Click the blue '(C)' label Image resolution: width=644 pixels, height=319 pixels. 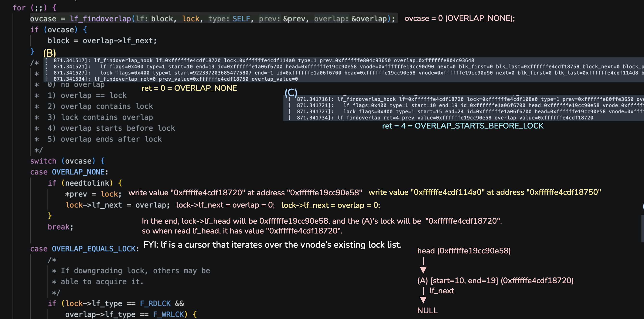[291, 92]
